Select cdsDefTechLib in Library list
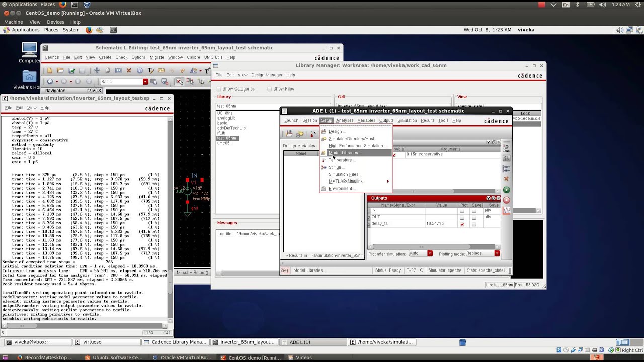The width and height of the screenshot is (644, 362). (231, 128)
